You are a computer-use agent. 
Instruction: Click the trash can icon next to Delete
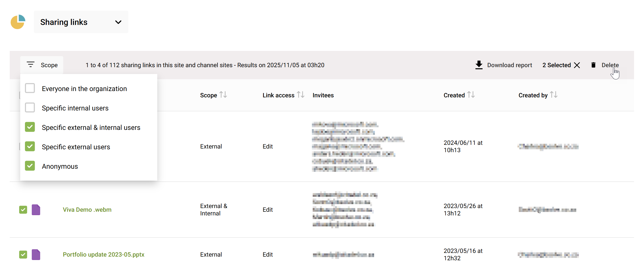click(x=593, y=65)
